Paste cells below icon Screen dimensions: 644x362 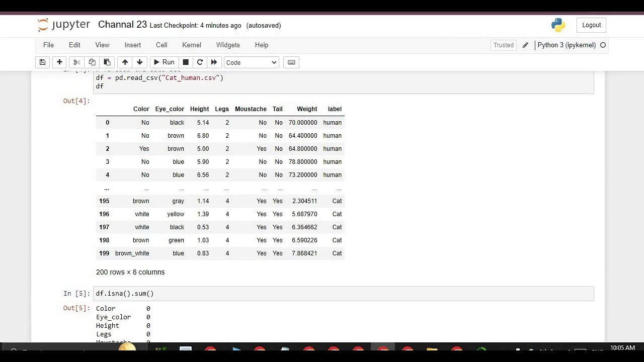pyautogui.click(x=107, y=62)
